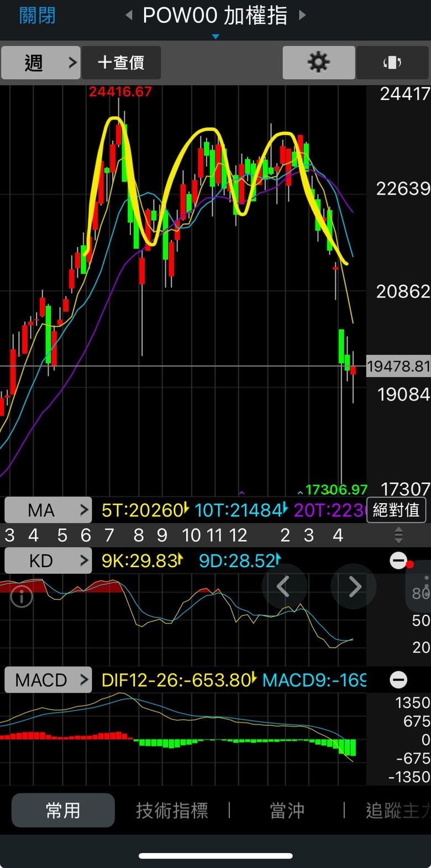Toggle the 絕對值 absolute value button
The width and height of the screenshot is (431, 868).
(396, 510)
